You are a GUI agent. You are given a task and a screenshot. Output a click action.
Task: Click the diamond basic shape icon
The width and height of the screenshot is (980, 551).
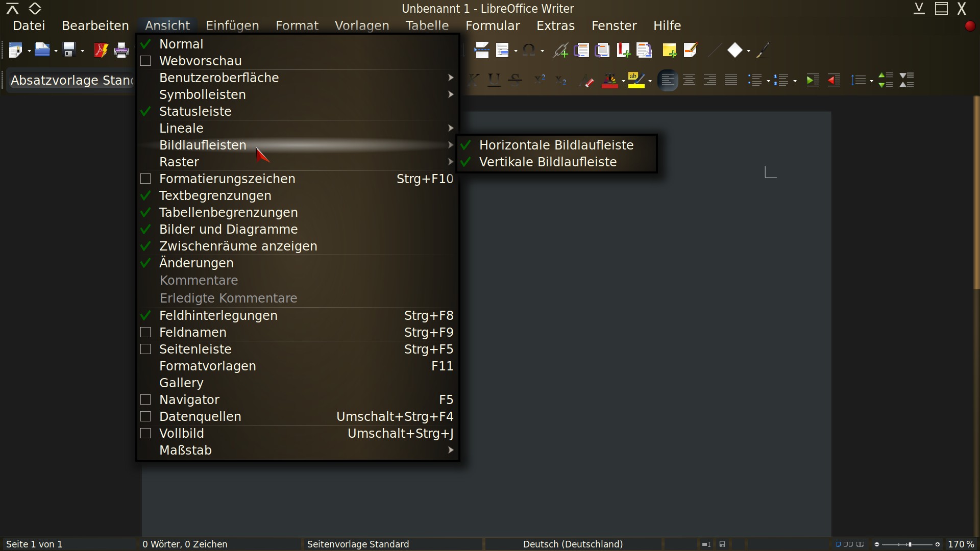[x=735, y=50]
